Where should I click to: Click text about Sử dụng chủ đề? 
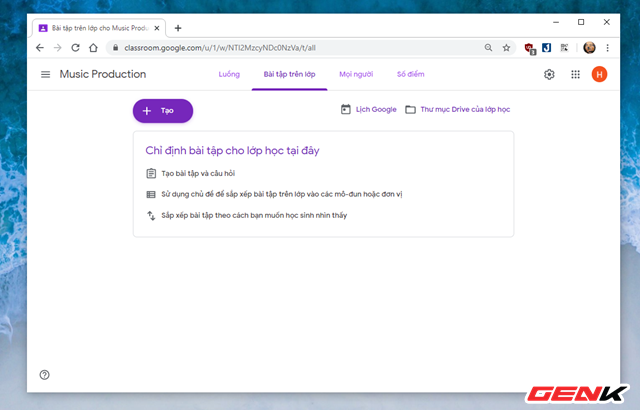click(x=282, y=194)
